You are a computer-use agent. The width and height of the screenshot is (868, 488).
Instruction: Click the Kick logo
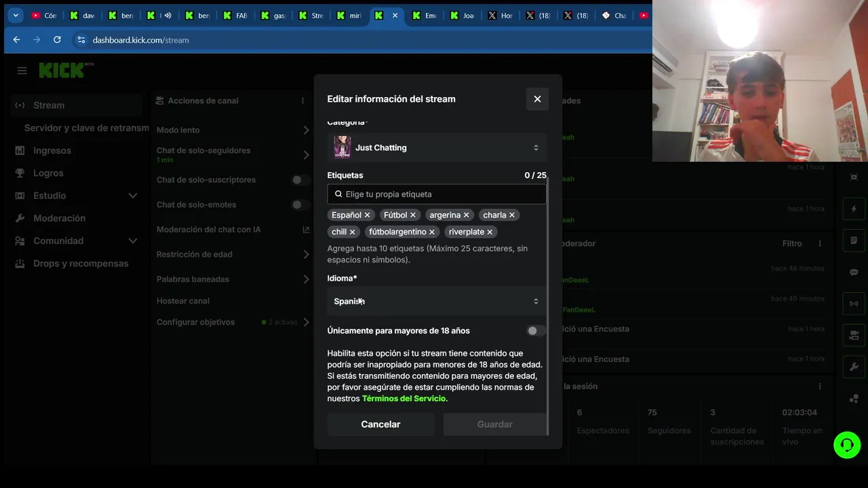[x=65, y=70]
